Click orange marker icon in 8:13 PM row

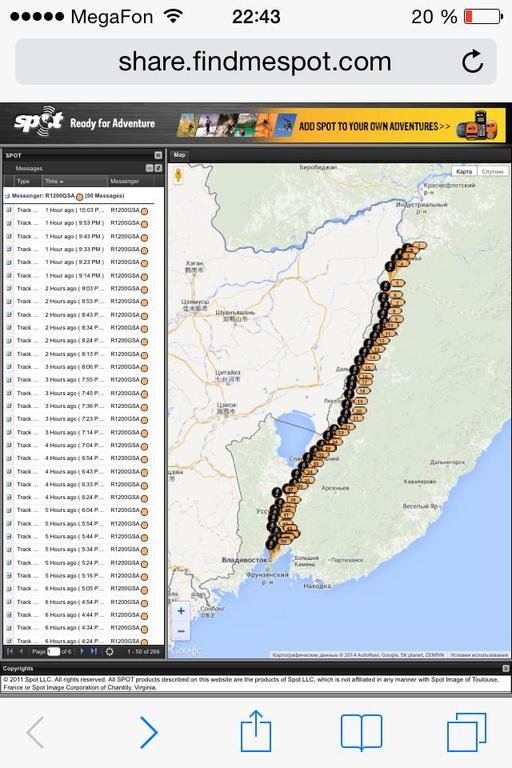click(144, 355)
